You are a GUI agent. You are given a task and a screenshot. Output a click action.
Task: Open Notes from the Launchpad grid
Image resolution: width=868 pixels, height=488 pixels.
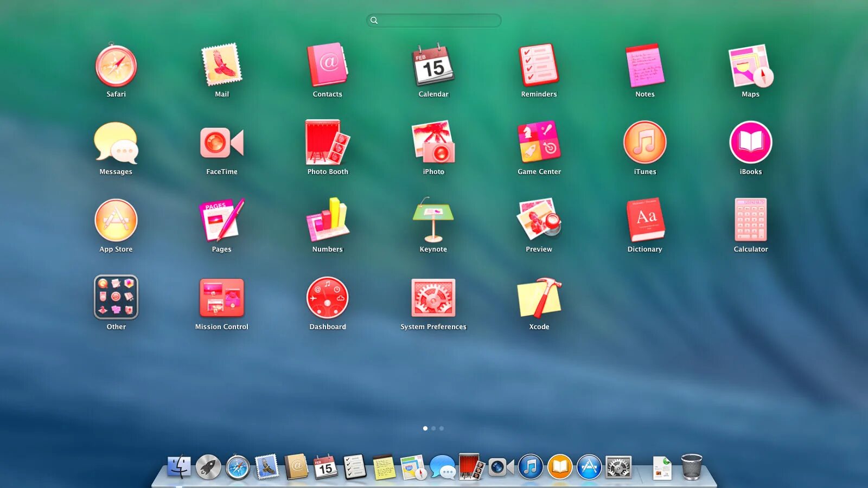pyautogui.click(x=645, y=66)
